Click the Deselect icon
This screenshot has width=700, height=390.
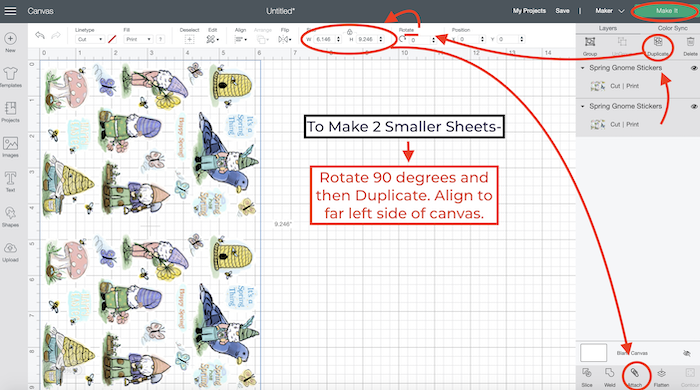189,39
